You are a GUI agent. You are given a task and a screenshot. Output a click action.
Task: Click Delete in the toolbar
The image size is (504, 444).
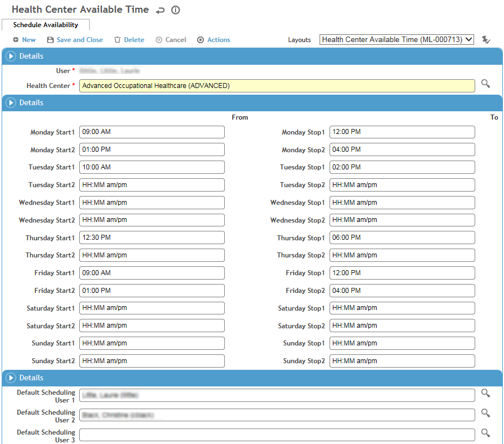tap(129, 40)
